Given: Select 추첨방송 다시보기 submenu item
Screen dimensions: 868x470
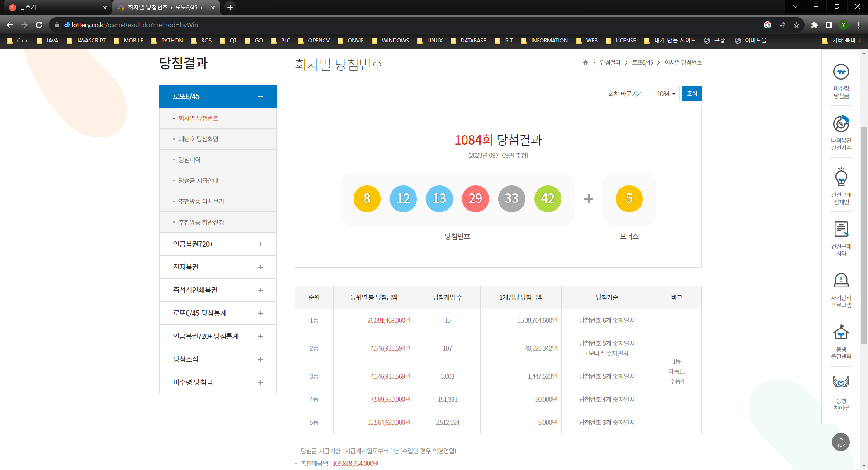Looking at the screenshot, I should 201,202.
